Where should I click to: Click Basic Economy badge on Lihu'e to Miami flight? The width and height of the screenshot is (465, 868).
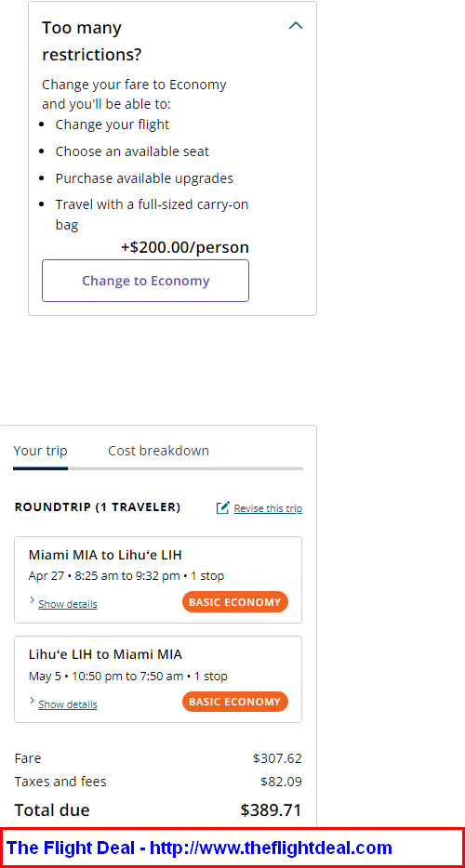point(235,702)
